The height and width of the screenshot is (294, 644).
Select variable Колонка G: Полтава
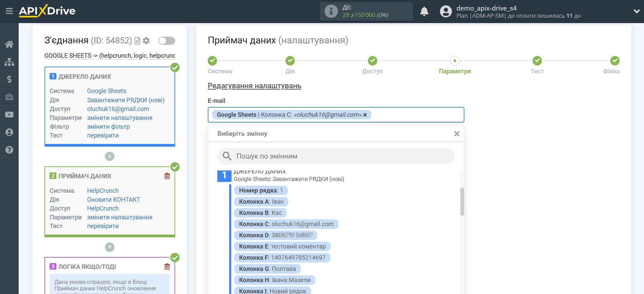(x=267, y=269)
